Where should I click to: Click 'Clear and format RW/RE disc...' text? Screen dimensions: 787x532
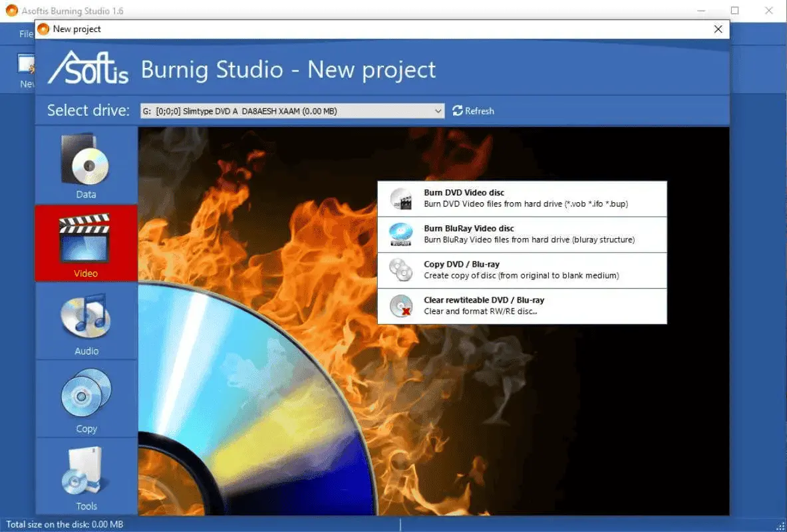(x=480, y=311)
